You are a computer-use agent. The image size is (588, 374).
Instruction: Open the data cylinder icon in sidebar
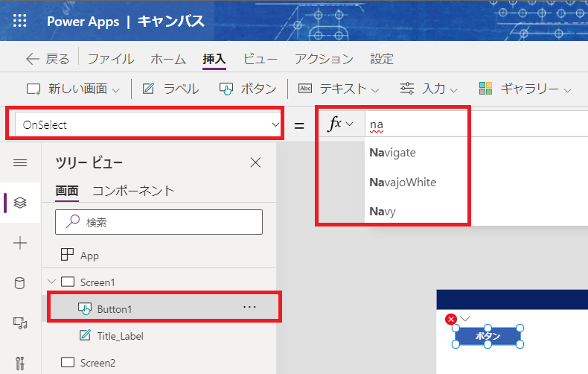point(20,283)
